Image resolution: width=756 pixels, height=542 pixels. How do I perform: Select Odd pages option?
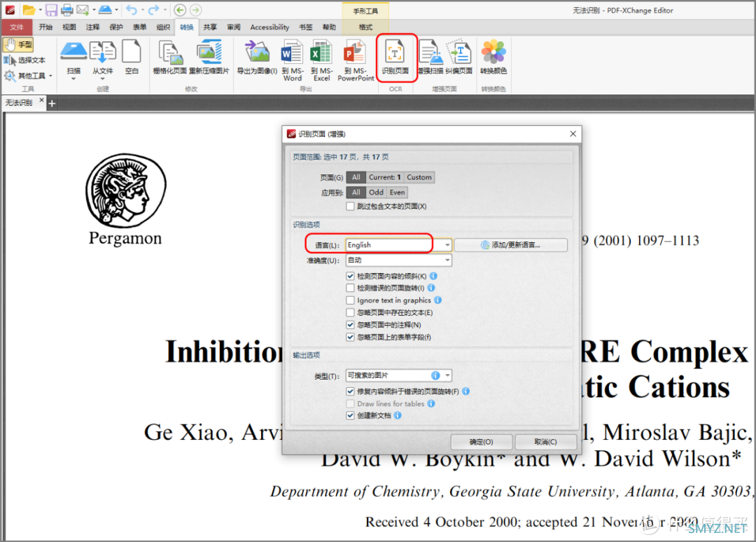tap(376, 193)
